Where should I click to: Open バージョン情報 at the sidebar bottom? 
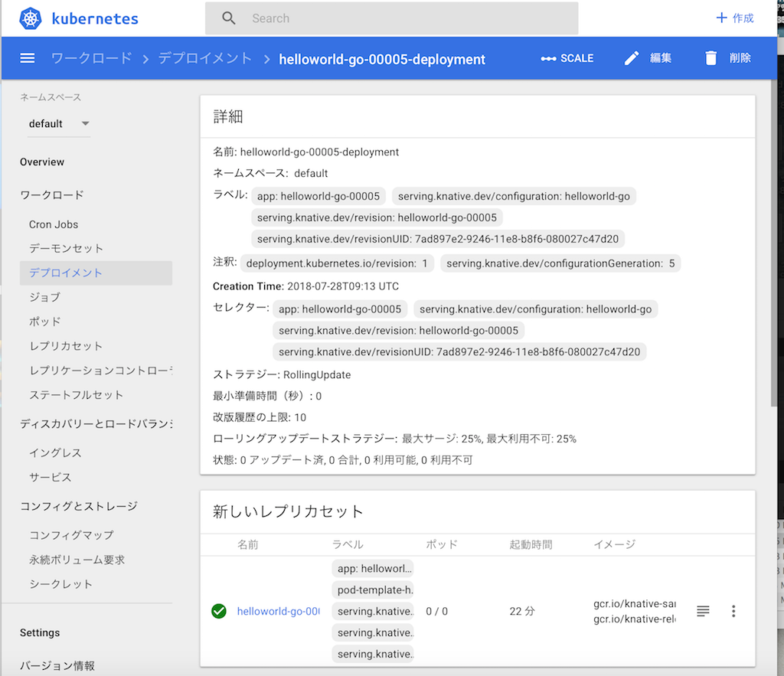tap(59, 665)
